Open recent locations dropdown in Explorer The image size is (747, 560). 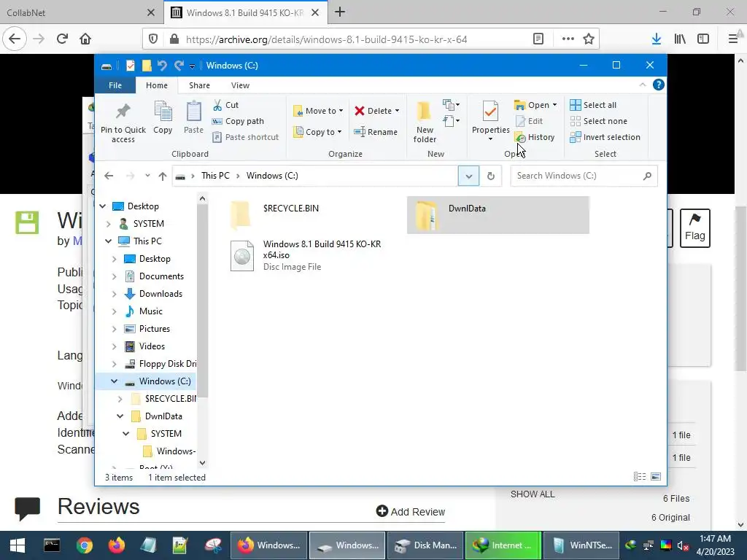point(147,176)
